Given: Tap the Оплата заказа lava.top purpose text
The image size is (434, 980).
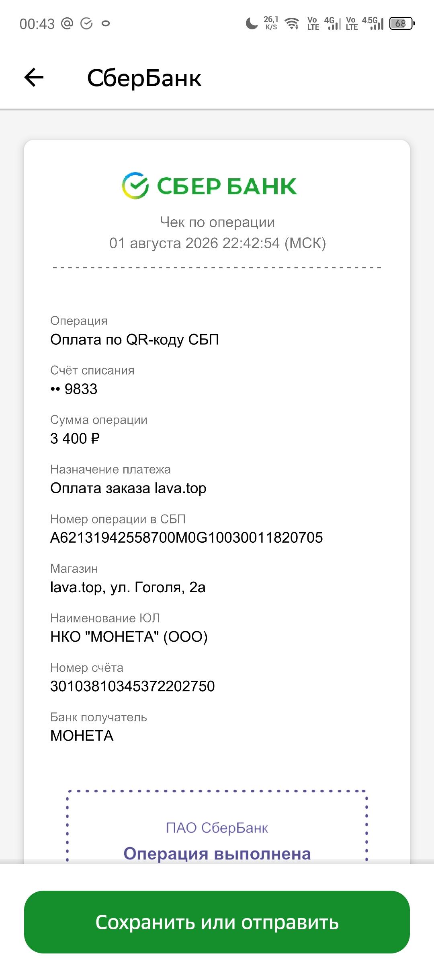Looking at the screenshot, I should (128, 488).
